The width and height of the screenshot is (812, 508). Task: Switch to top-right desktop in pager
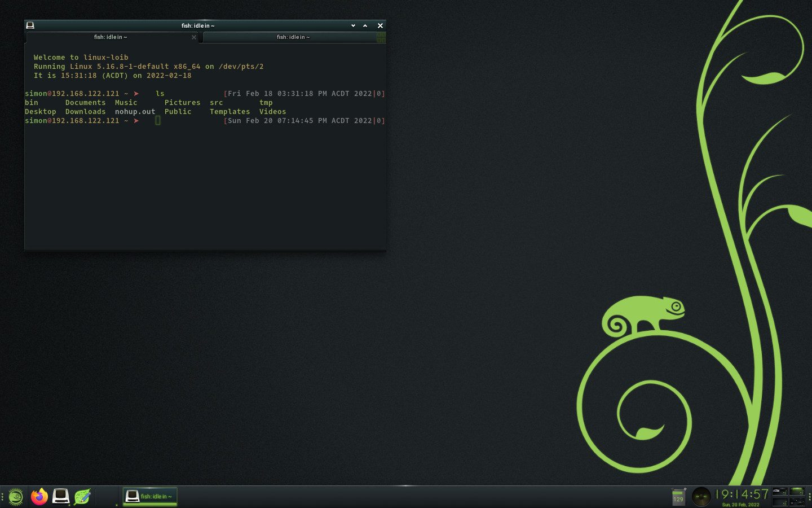(797, 492)
